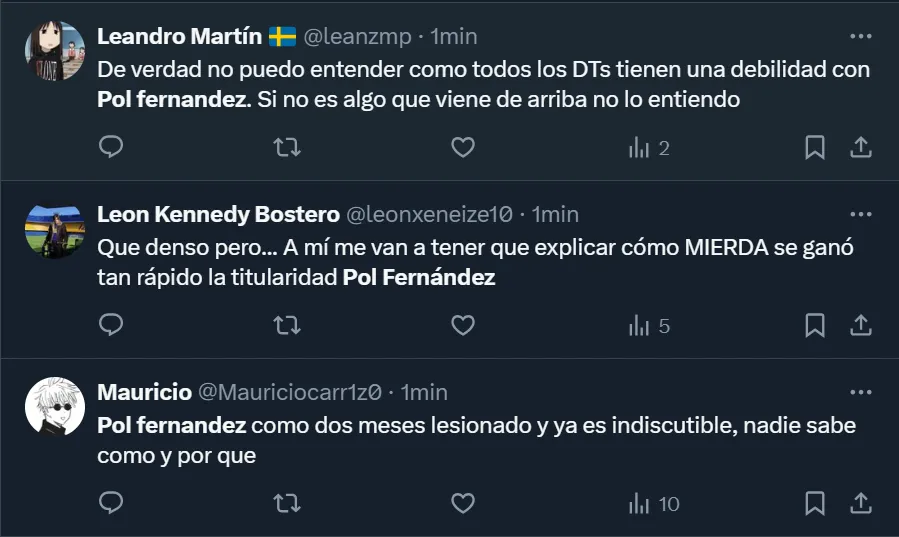Open more options on Leon Kennedy Bostero's tweet

[x=860, y=215]
